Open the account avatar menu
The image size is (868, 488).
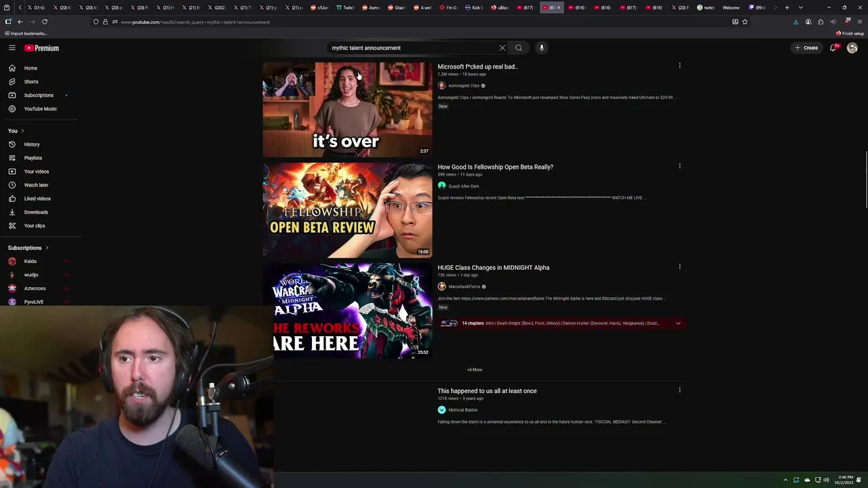[852, 47]
